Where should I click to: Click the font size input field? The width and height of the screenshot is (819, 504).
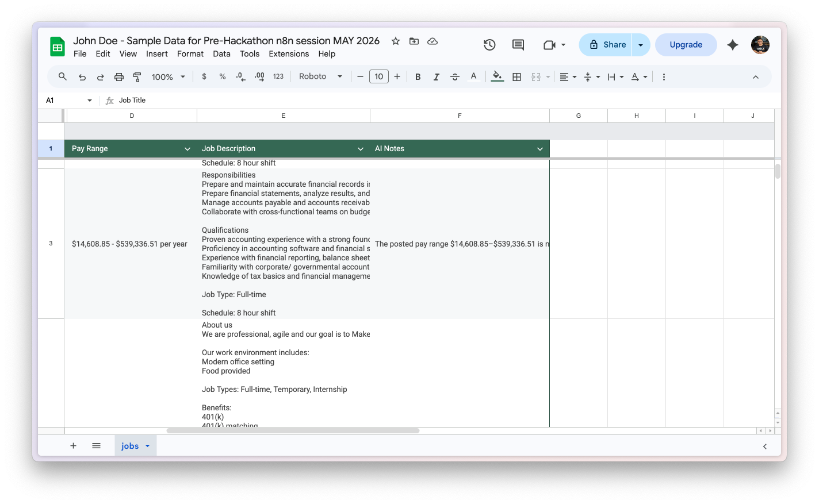[378, 76]
